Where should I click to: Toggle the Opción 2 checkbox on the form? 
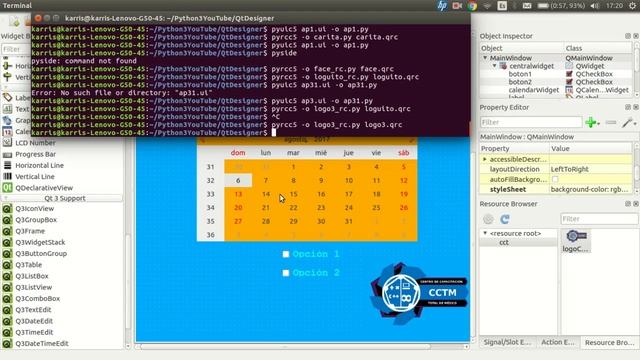286,273
